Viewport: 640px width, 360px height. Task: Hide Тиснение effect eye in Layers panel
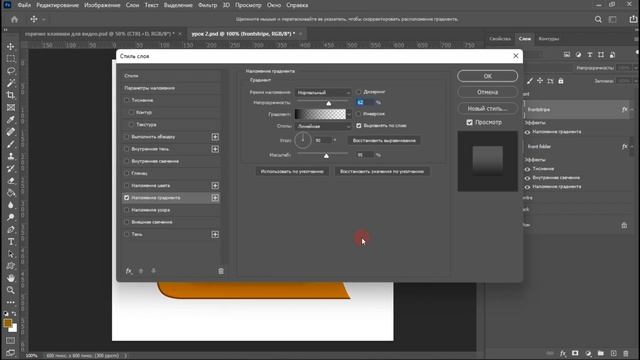[527, 169]
